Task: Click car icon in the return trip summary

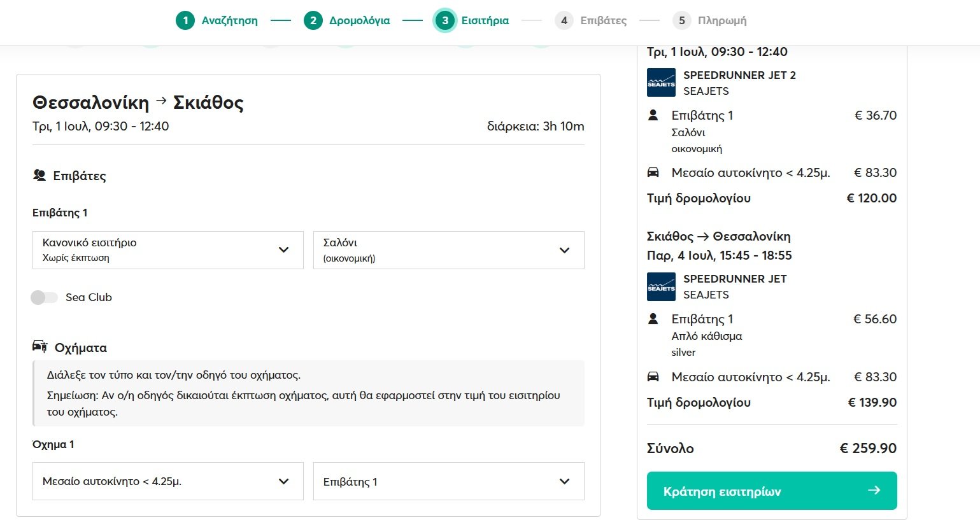Action: click(653, 377)
